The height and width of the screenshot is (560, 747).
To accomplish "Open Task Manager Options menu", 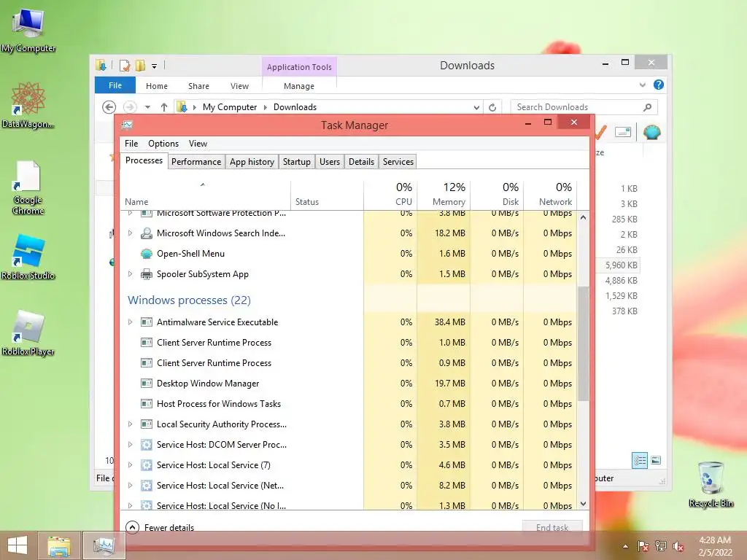I will (163, 144).
